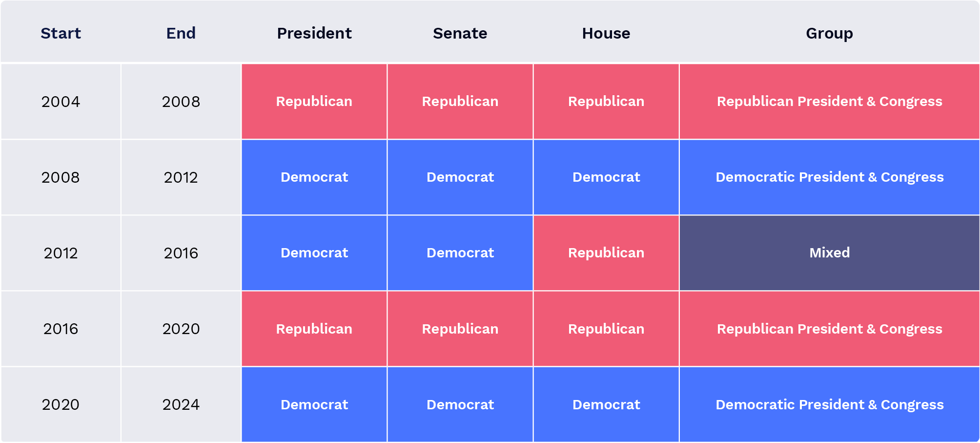Viewport: 980px width, 443px height.
Task: Click Democratic President & Congress in 2008–2012 row
Action: 829,177
